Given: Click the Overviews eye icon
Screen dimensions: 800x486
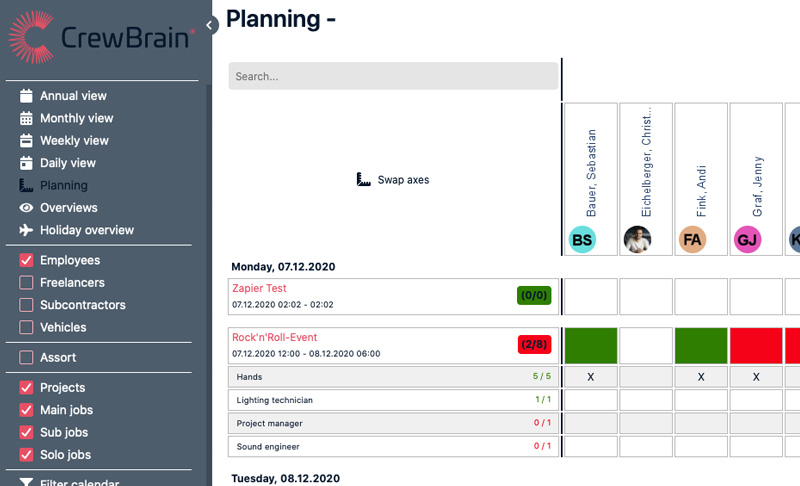Looking at the screenshot, I should pos(27,208).
